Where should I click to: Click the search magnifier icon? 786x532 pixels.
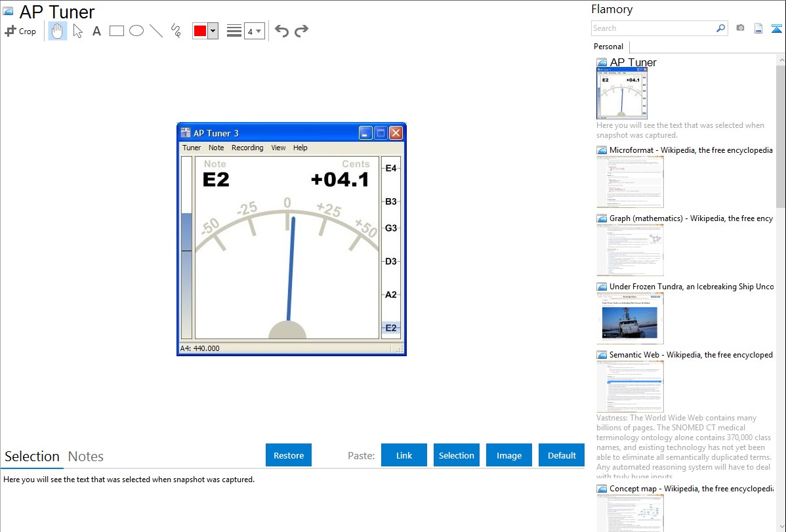click(x=721, y=28)
